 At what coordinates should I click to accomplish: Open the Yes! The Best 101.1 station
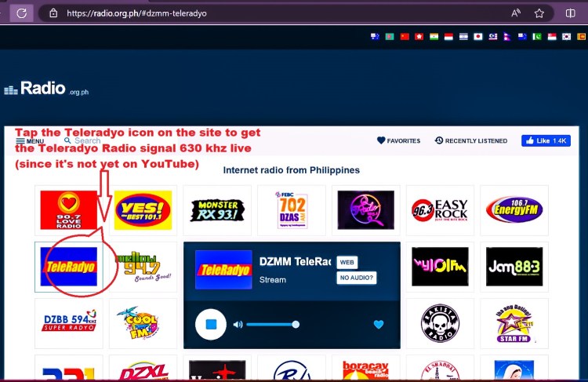(x=143, y=210)
